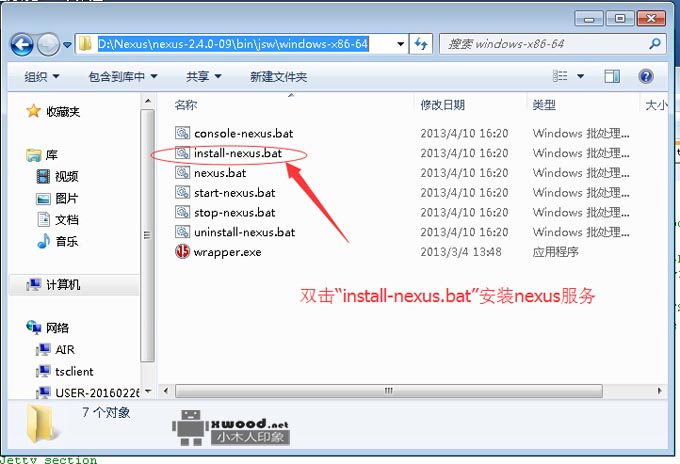Image resolution: width=680 pixels, height=464 pixels.
Task: Click 新建文件夹 button
Action: tap(278, 77)
